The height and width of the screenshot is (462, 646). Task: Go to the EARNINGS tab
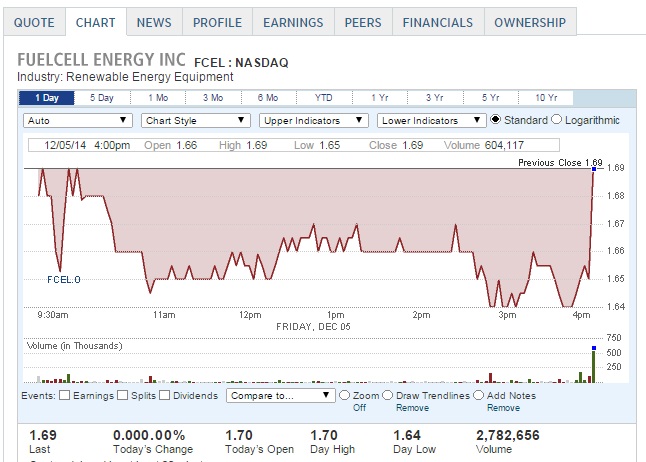point(293,22)
